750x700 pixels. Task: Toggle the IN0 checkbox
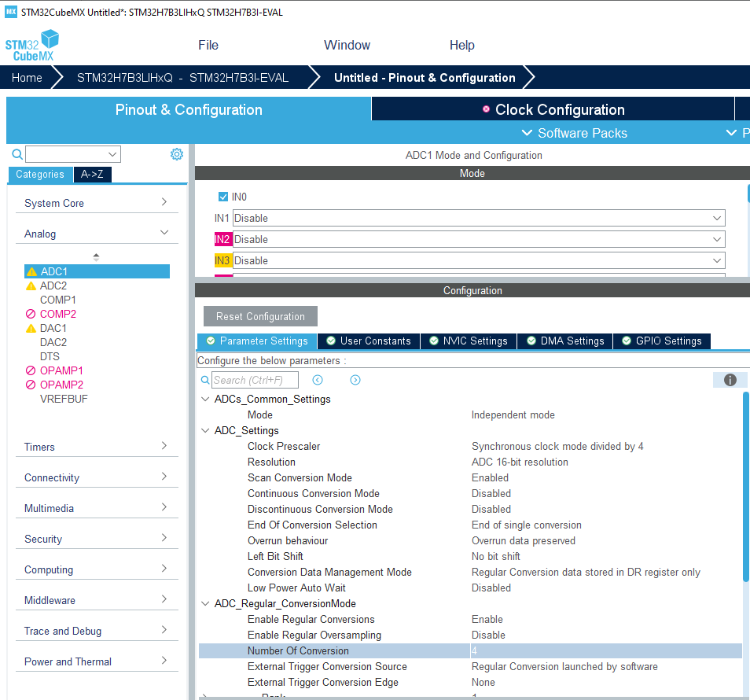[x=223, y=197]
